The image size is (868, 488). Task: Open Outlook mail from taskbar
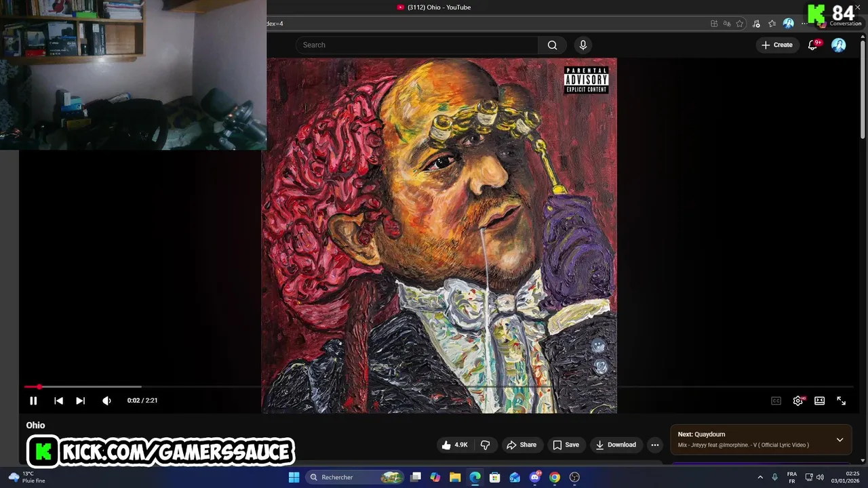515,477
